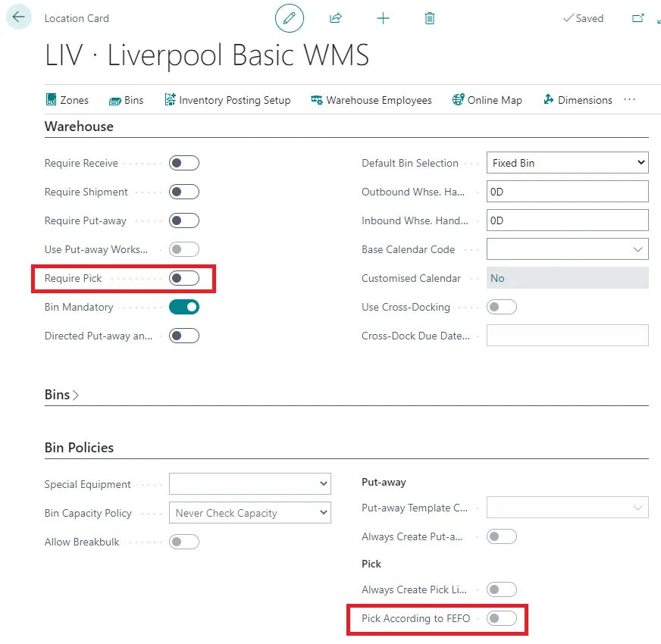Delete the location with trash icon
Viewport: 661px width, 644px height.
pyautogui.click(x=430, y=18)
